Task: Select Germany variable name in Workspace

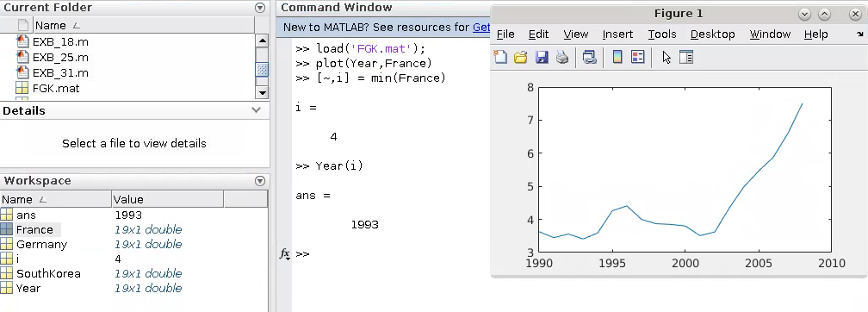Action: coord(41,245)
